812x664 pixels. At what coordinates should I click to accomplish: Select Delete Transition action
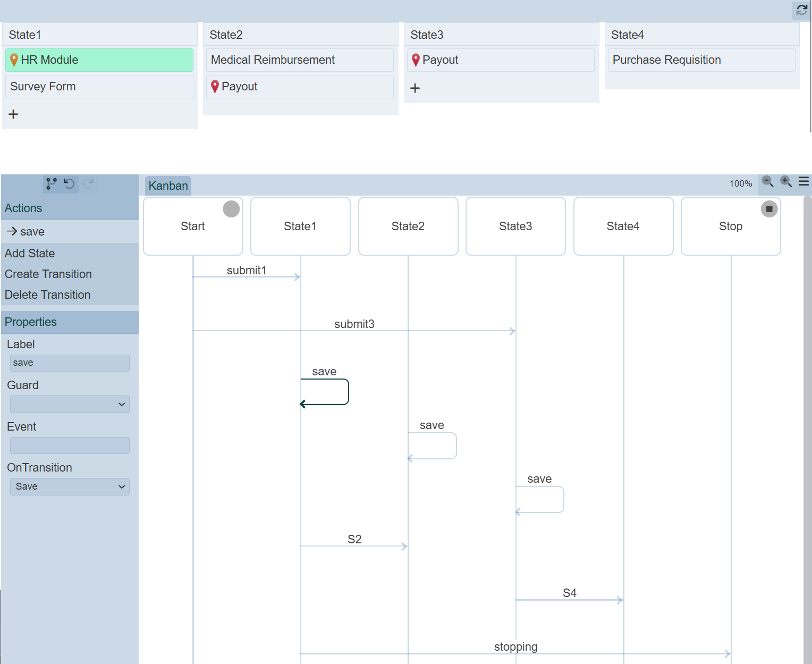pyautogui.click(x=48, y=295)
